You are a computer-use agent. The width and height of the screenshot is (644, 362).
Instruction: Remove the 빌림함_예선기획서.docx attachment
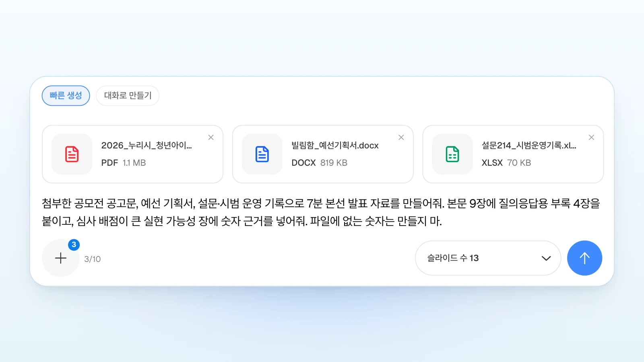click(x=401, y=138)
